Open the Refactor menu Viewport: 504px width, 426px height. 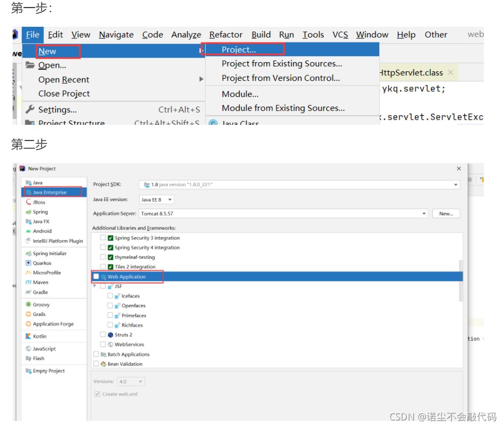click(x=226, y=35)
